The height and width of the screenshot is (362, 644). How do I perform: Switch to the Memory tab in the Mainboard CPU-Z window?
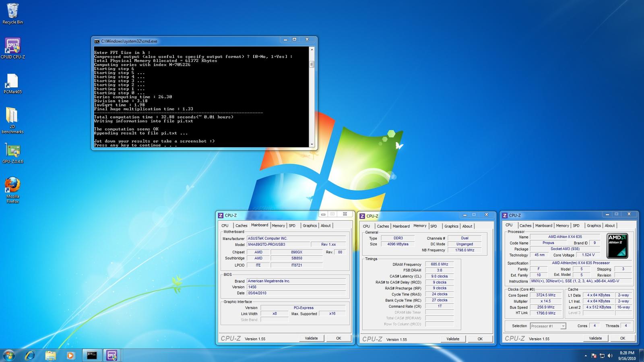[x=278, y=225]
